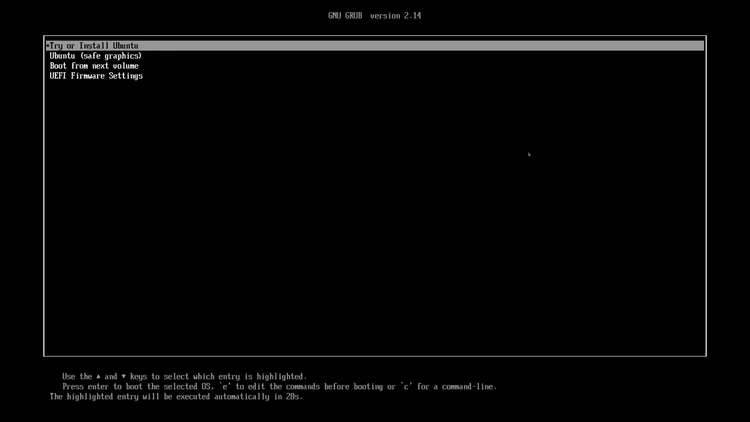
Task: Choose 'Ubuntu (safe graphics)' boot option
Action: point(96,56)
